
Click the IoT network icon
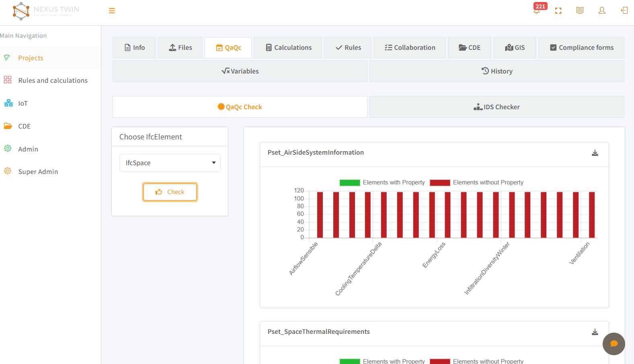[x=8, y=103]
